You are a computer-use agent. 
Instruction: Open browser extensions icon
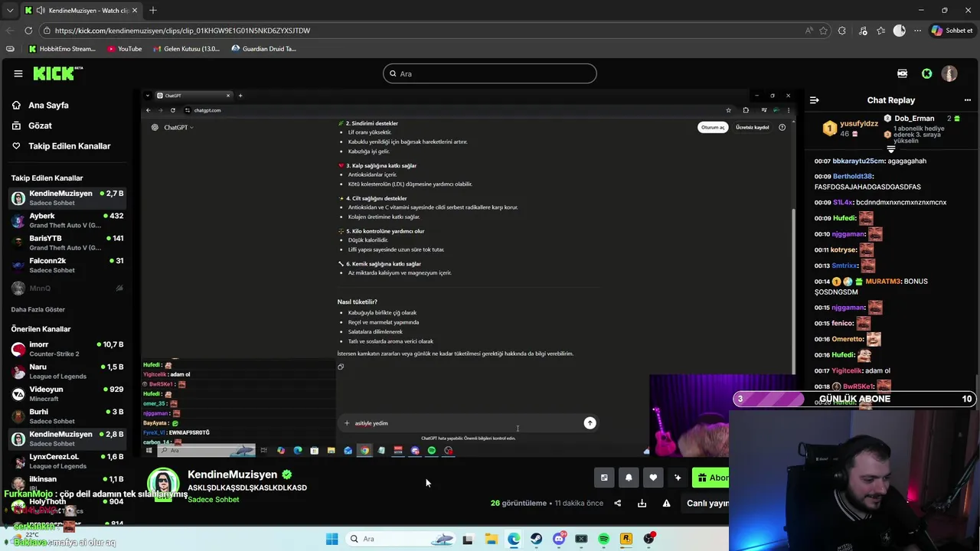842,31
